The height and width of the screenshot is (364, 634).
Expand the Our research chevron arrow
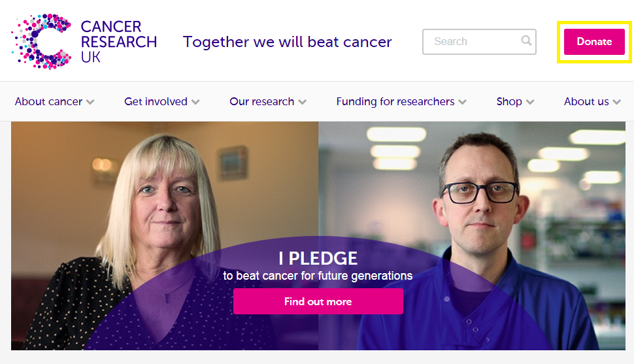(x=302, y=102)
